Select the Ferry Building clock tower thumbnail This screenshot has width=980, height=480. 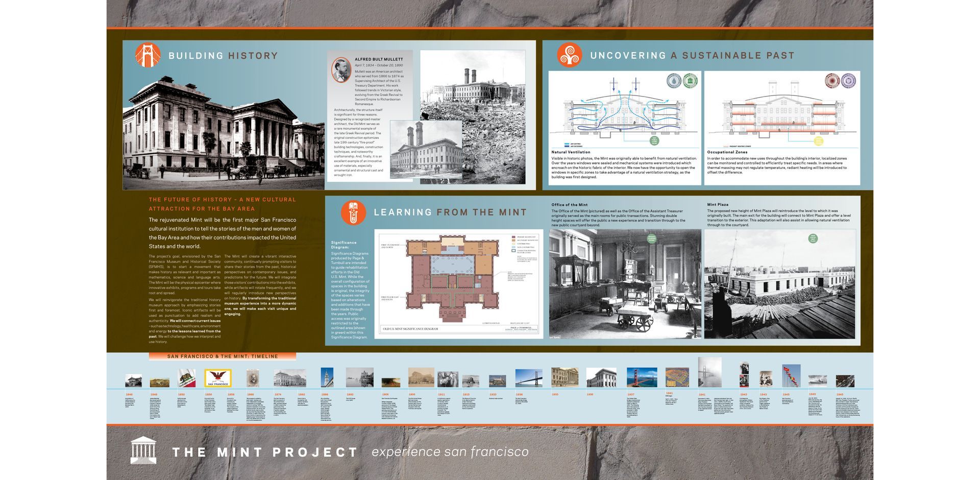(x=327, y=377)
